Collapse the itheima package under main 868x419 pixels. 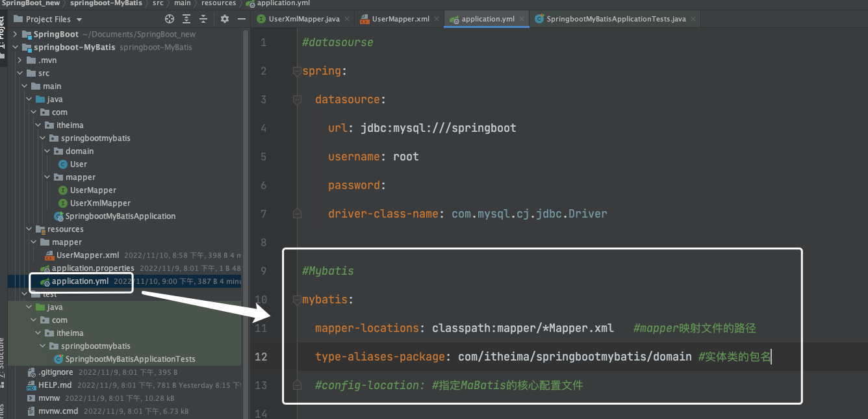[x=38, y=125]
